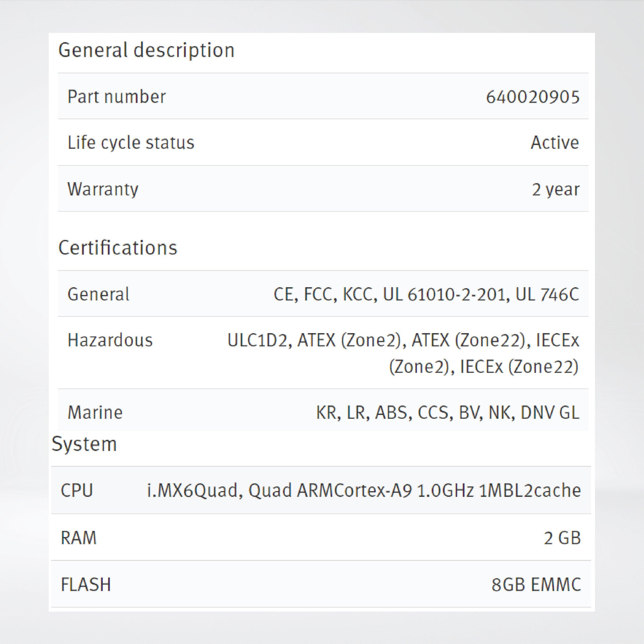Viewport: 644px width, 644px height.
Task: Click the RAM row label
Action: (79, 538)
